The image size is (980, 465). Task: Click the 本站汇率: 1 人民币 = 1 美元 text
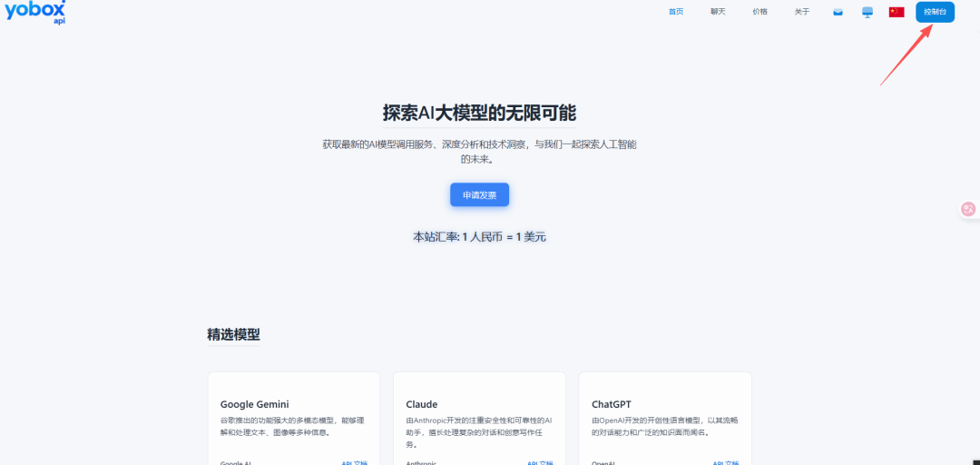coord(479,237)
